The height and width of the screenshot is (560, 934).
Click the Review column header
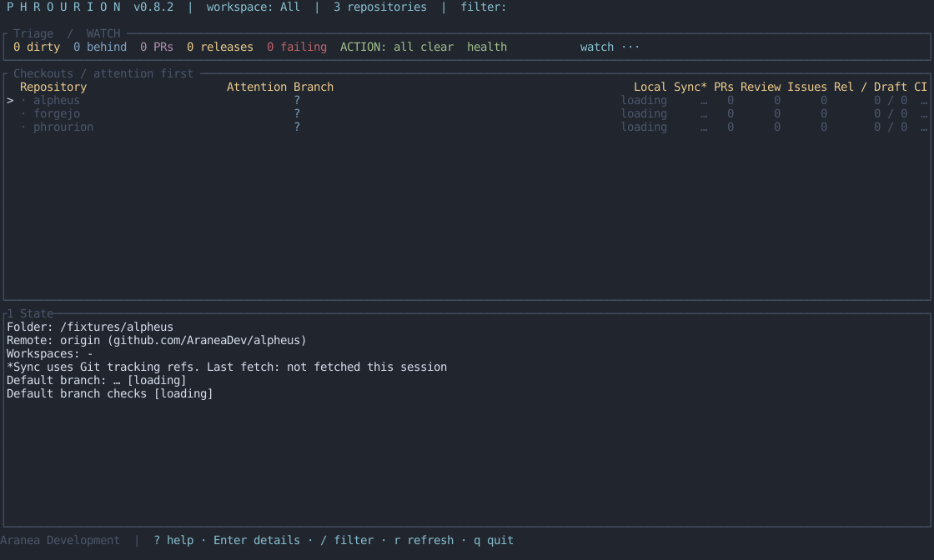761,87
